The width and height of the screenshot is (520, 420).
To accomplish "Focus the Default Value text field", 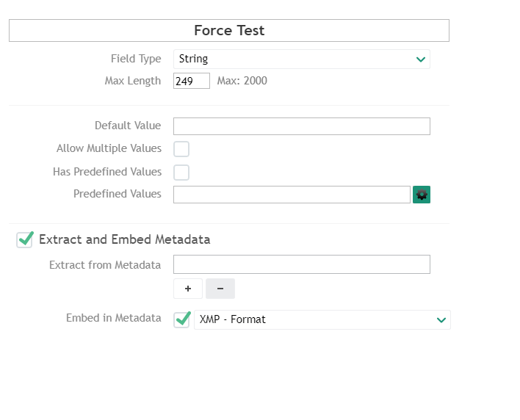I will tap(301, 126).
